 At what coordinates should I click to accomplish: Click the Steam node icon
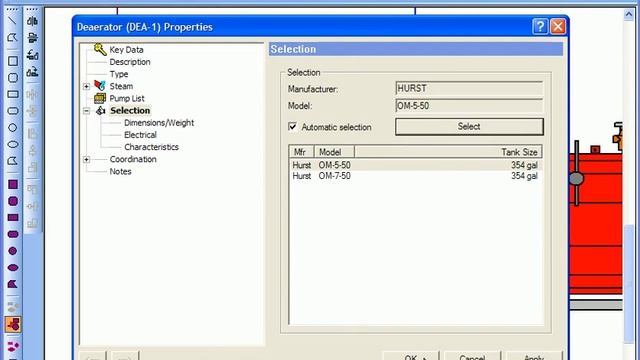click(100, 86)
